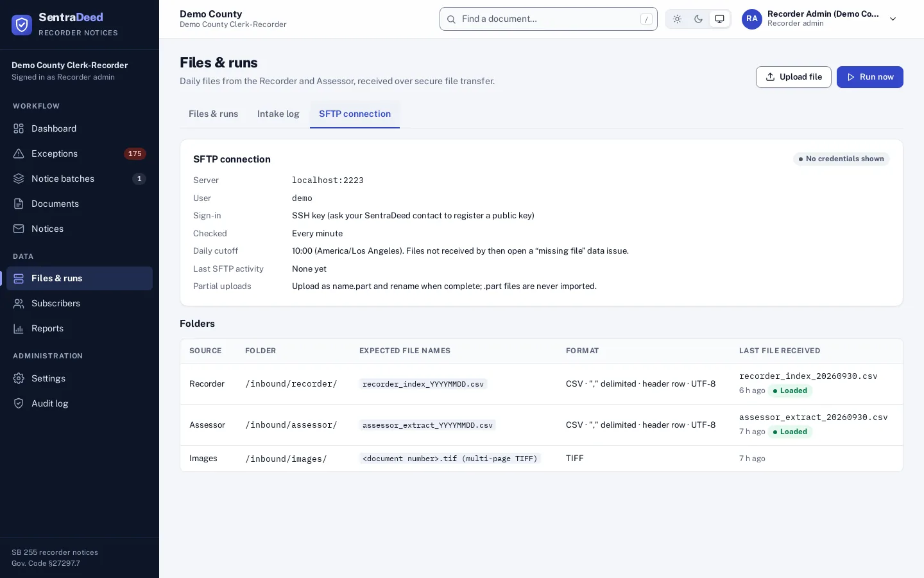
Task: Click the Documents page icon
Action: 19,204
